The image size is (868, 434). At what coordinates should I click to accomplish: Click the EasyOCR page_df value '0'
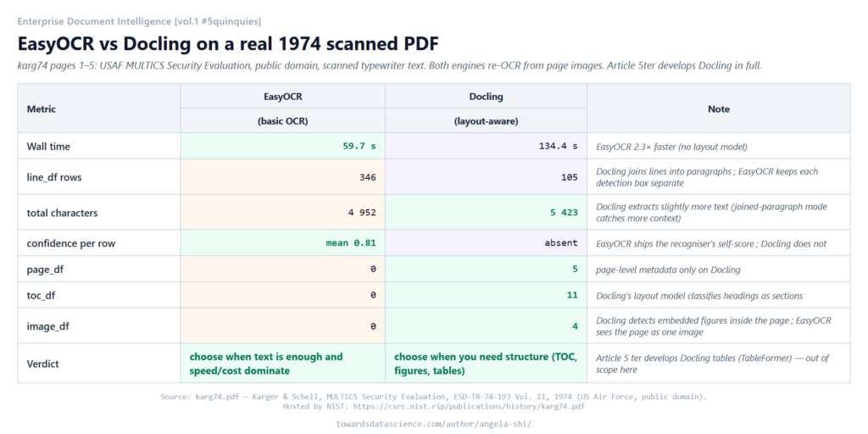click(373, 269)
